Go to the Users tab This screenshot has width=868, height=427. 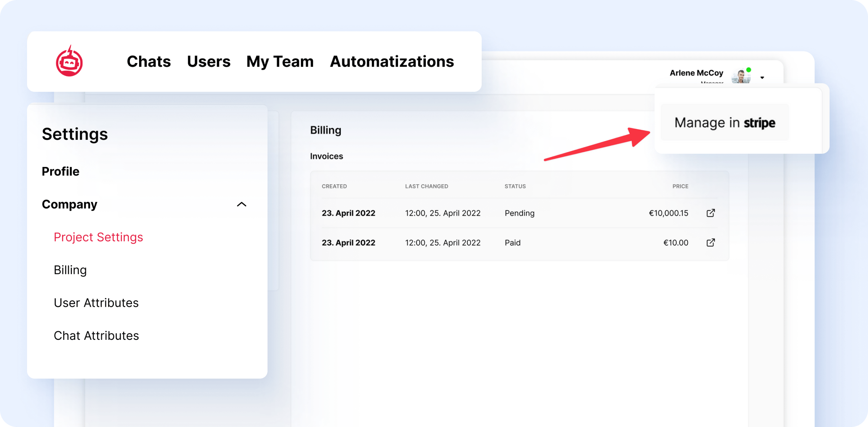(x=208, y=62)
